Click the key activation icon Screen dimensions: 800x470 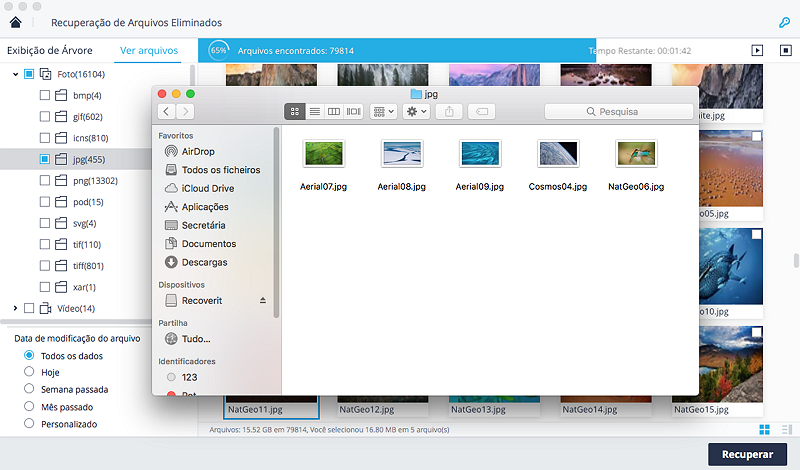[x=784, y=22]
